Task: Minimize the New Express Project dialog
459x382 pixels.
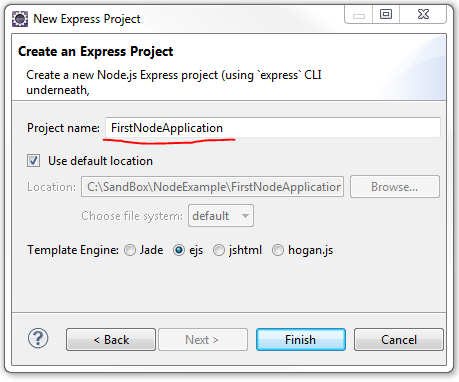Action: 359,15
